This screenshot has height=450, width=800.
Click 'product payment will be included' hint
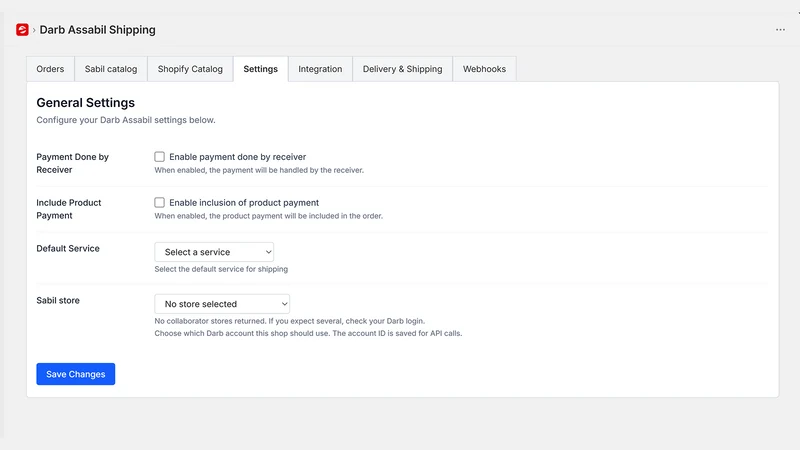point(268,216)
